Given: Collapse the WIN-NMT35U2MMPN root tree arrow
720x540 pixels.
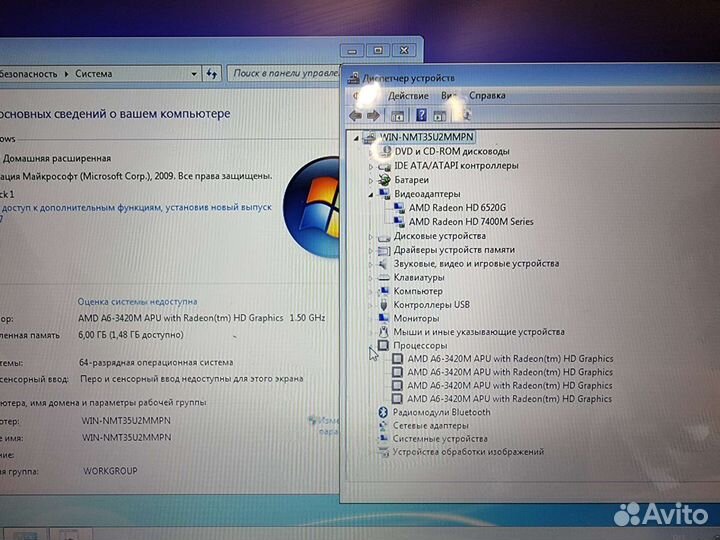Looking at the screenshot, I should [356, 138].
